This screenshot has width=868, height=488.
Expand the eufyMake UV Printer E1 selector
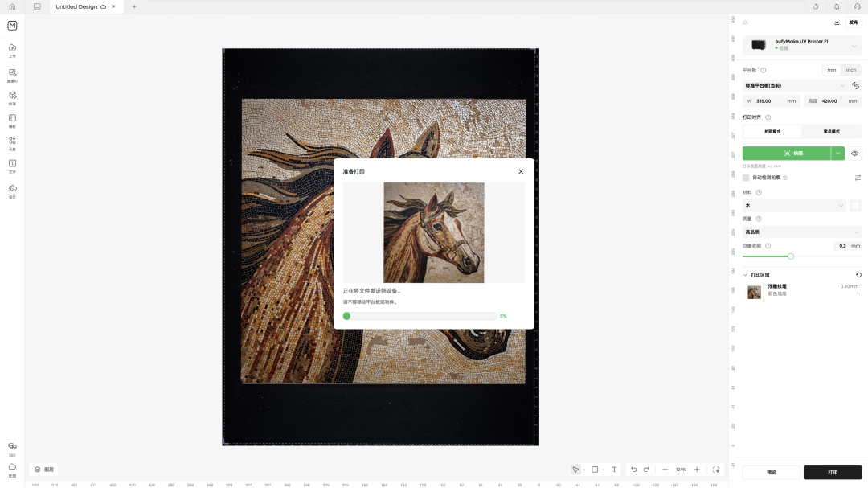pyautogui.click(x=801, y=45)
